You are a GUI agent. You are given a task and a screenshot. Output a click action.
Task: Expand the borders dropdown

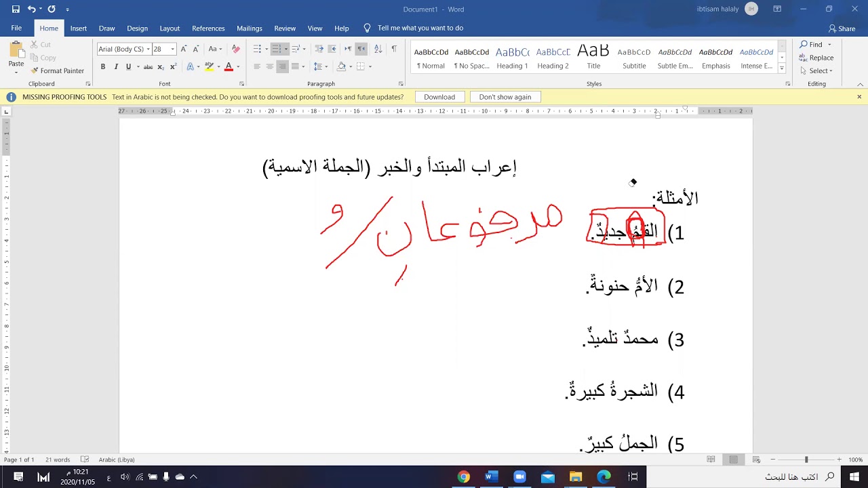tap(370, 66)
